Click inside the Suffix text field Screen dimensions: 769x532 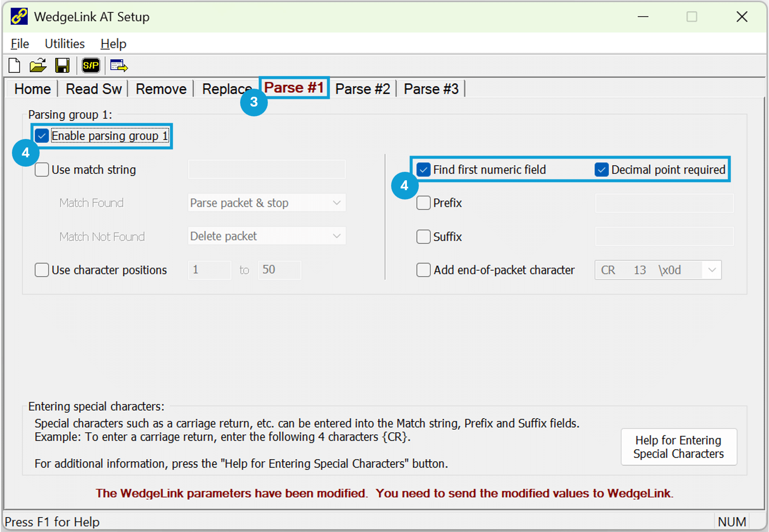pos(664,237)
